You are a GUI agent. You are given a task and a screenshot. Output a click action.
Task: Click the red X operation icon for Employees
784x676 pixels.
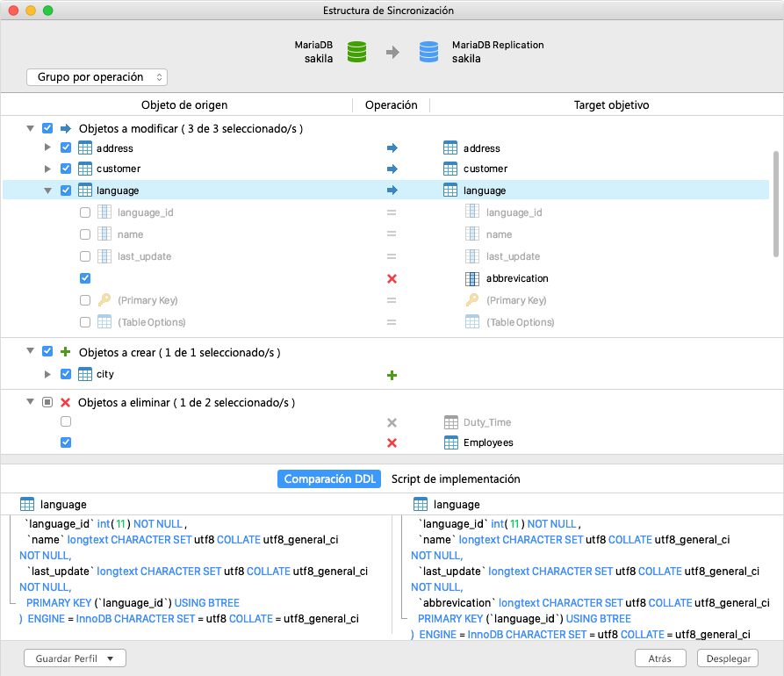(392, 442)
